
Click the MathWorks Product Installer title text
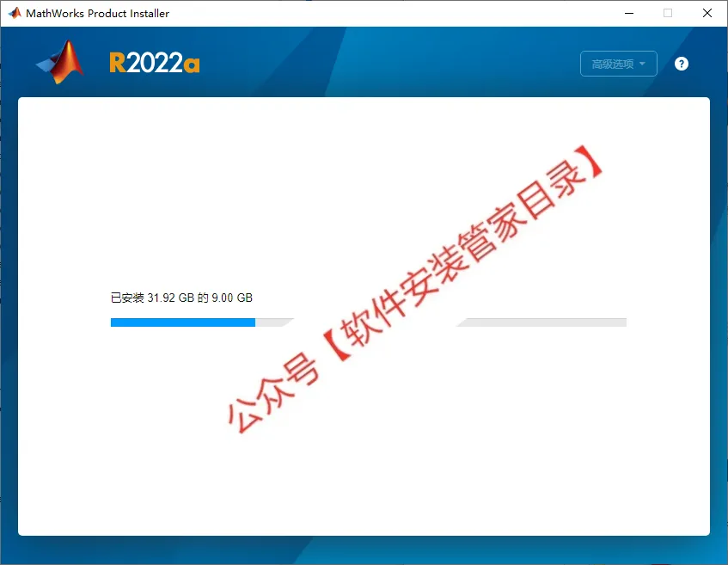tap(97, 14)
